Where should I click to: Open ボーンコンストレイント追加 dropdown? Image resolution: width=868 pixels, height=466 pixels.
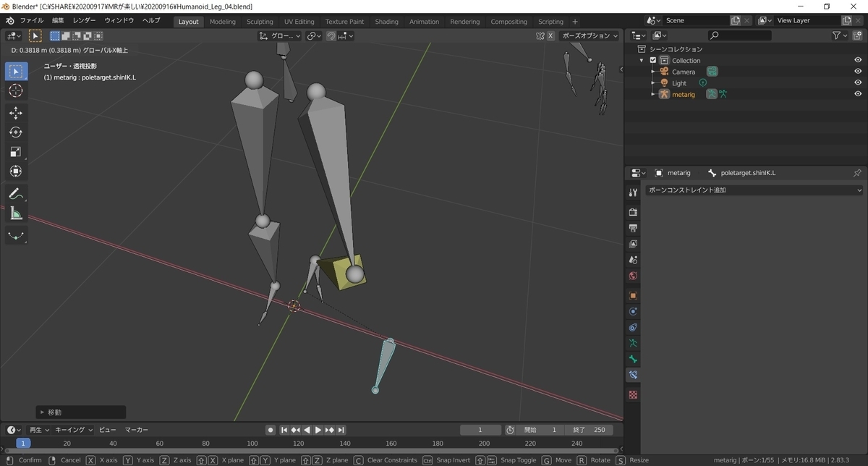click(754, 190)
